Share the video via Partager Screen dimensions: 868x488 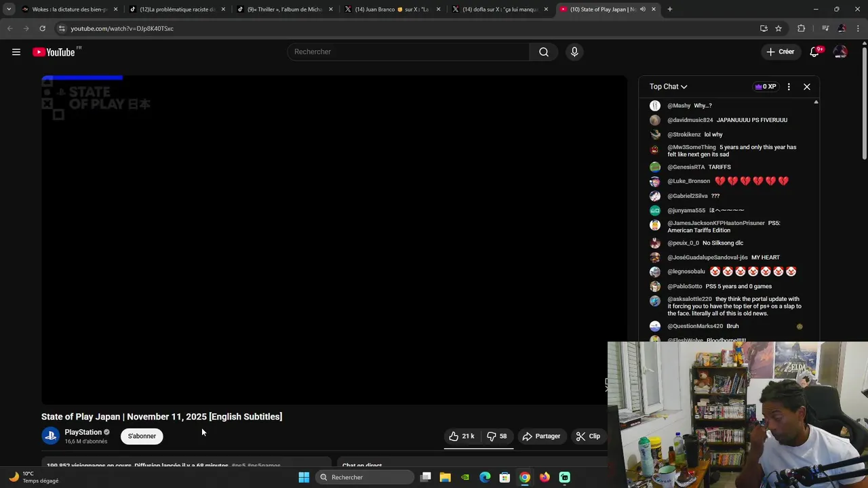coord(541,436)
